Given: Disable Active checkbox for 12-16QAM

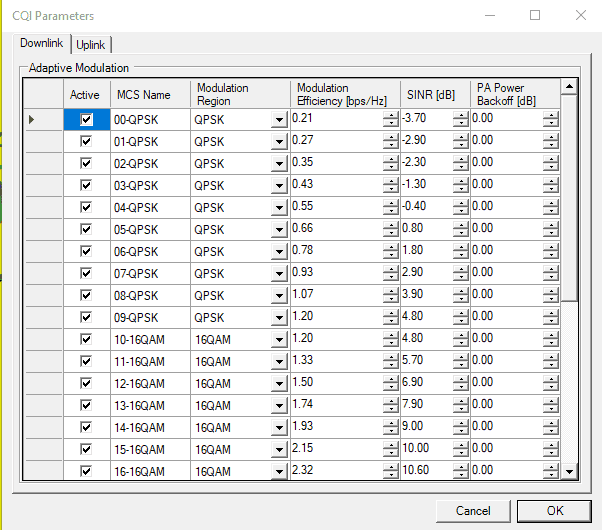Looking at the screenshot, I should [x=86, y=383].
